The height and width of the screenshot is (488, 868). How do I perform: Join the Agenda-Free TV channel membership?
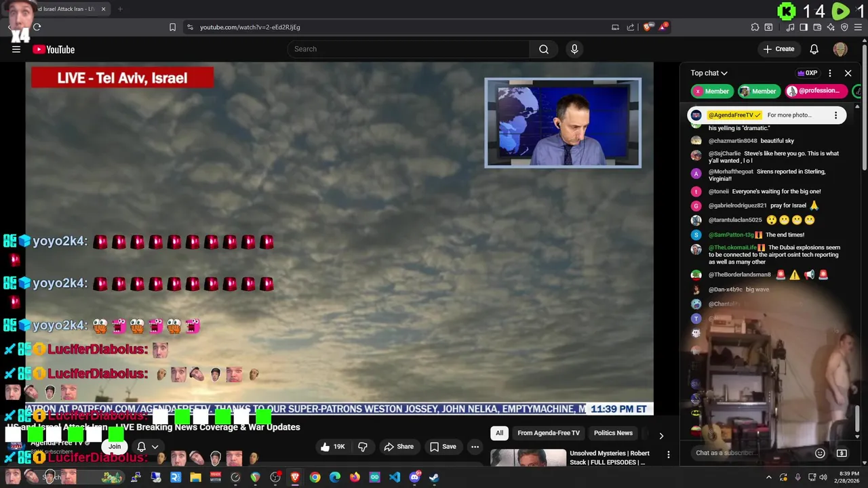(x=115, y=446)
